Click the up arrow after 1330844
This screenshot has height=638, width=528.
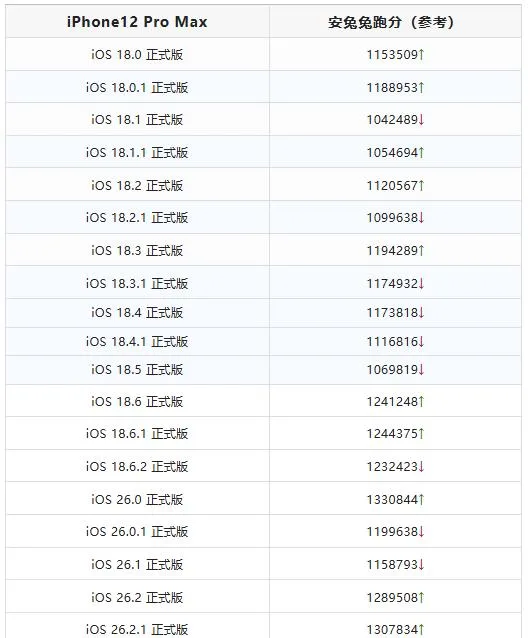(421, 499)
